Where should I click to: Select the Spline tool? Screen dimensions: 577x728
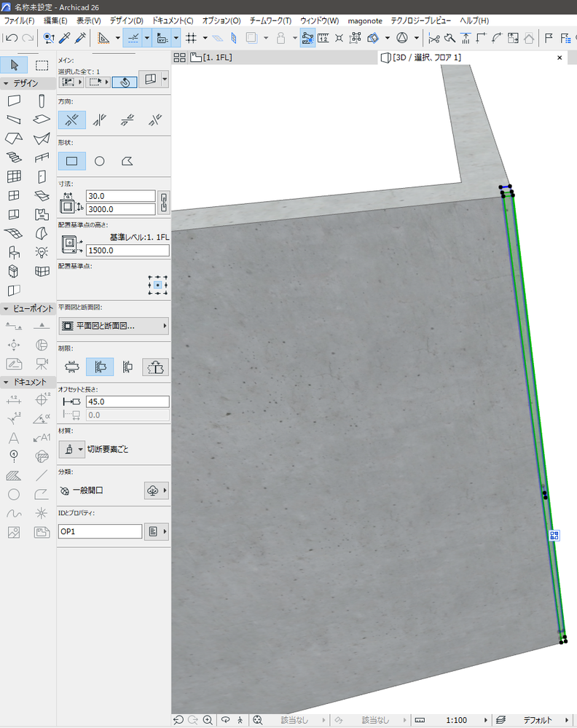[x=14, y=513]
